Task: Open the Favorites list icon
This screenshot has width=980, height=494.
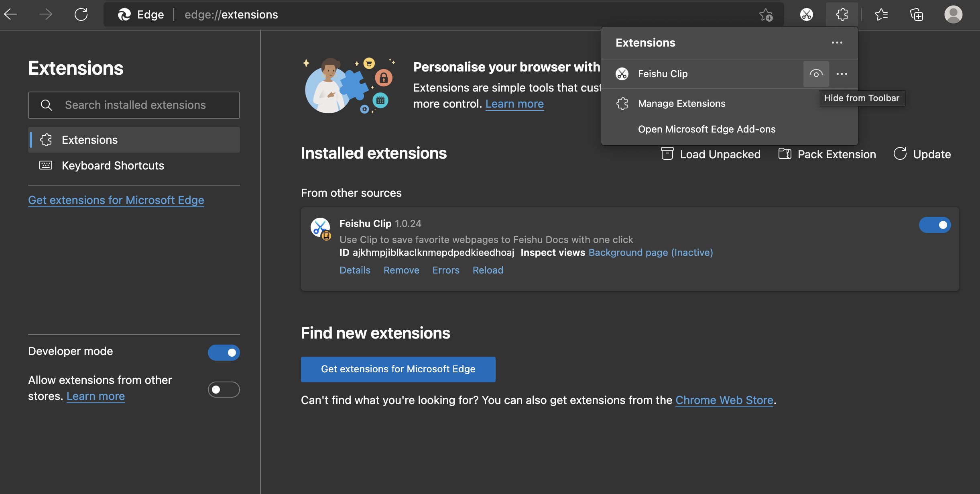Action: pyautogui.click(x=881, y=15)
